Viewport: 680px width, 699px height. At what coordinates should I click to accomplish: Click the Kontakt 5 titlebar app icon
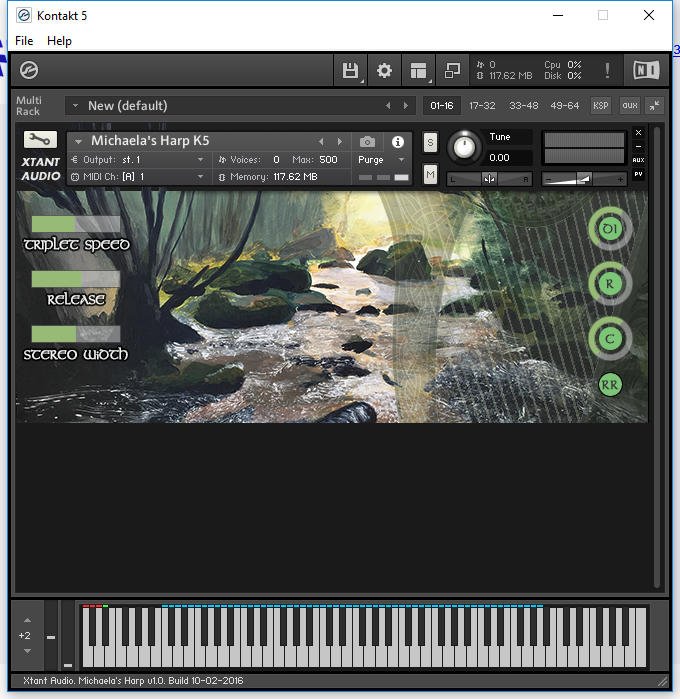point(24,16)
